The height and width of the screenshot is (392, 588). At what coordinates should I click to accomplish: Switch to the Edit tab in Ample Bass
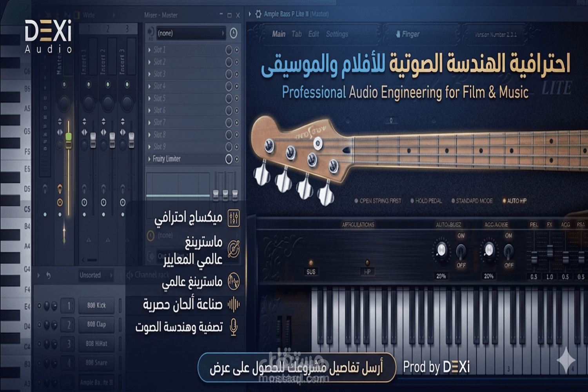point(314,34)
